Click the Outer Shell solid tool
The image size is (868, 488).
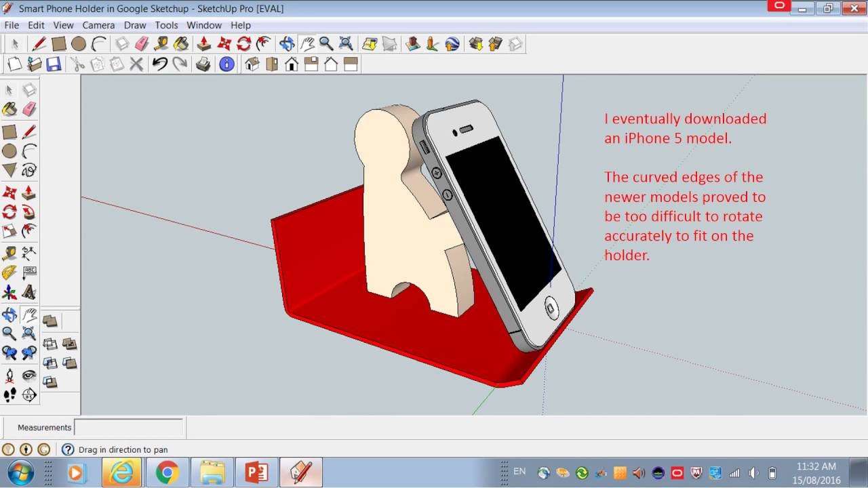point(50,321)
